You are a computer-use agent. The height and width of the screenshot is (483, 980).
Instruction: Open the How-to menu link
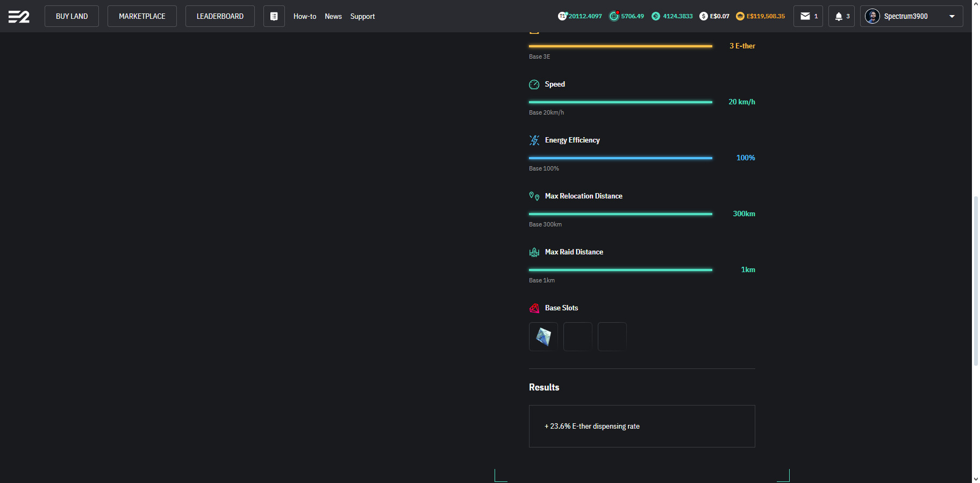(305, 16)
